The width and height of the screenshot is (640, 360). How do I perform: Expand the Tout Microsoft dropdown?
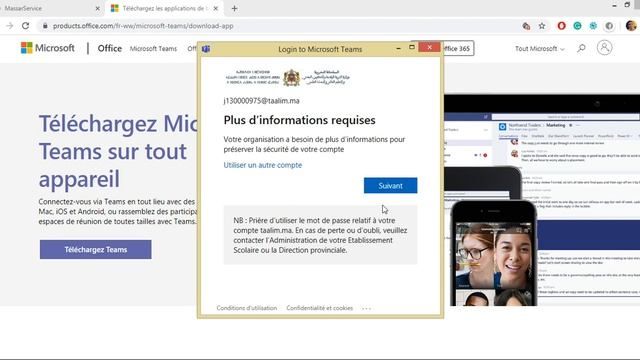[539, 49]
